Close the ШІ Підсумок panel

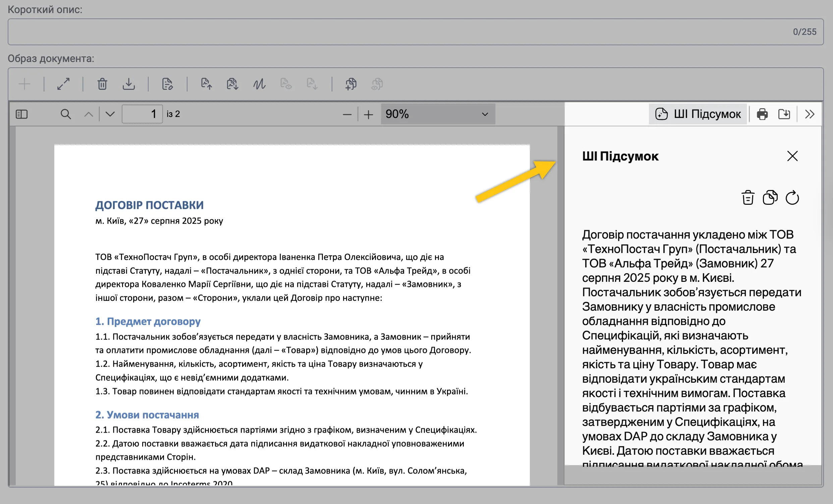tap(792, 156)
